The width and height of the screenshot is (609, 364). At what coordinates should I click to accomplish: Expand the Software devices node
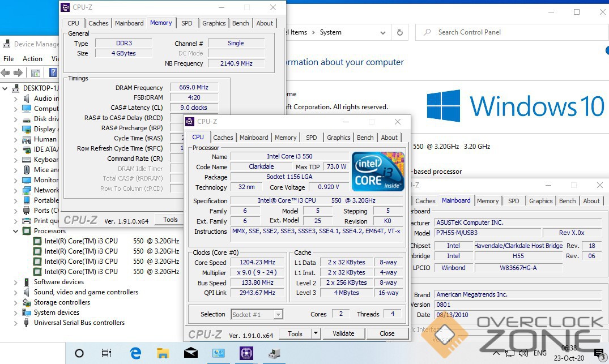point(16,282)
